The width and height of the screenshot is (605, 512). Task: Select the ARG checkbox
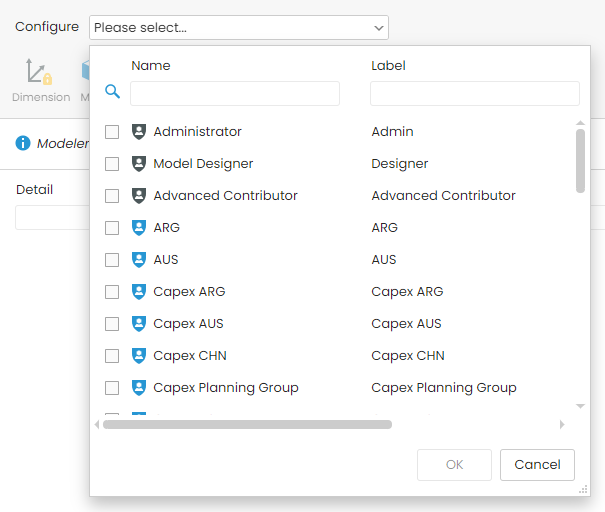112,228
